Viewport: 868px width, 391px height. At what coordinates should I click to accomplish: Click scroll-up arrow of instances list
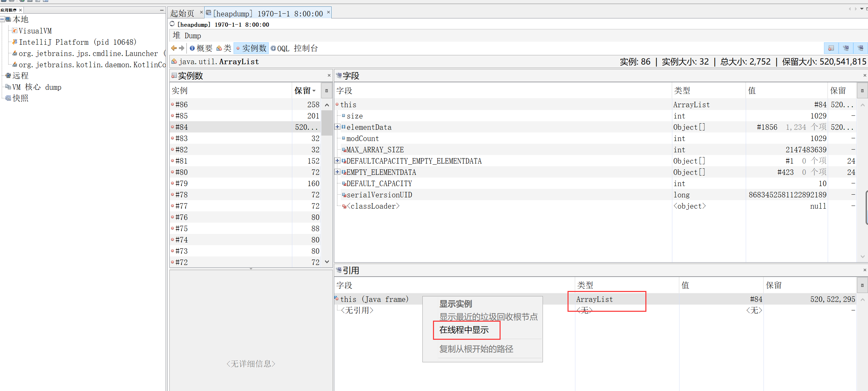(327, 105)
